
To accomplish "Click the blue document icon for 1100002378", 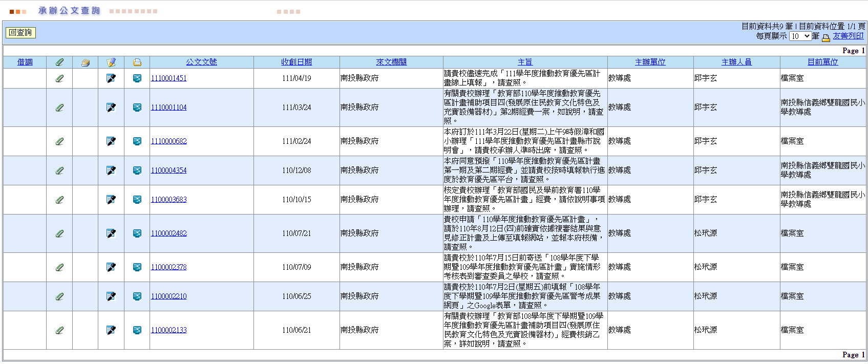I will tap(137, 267).
